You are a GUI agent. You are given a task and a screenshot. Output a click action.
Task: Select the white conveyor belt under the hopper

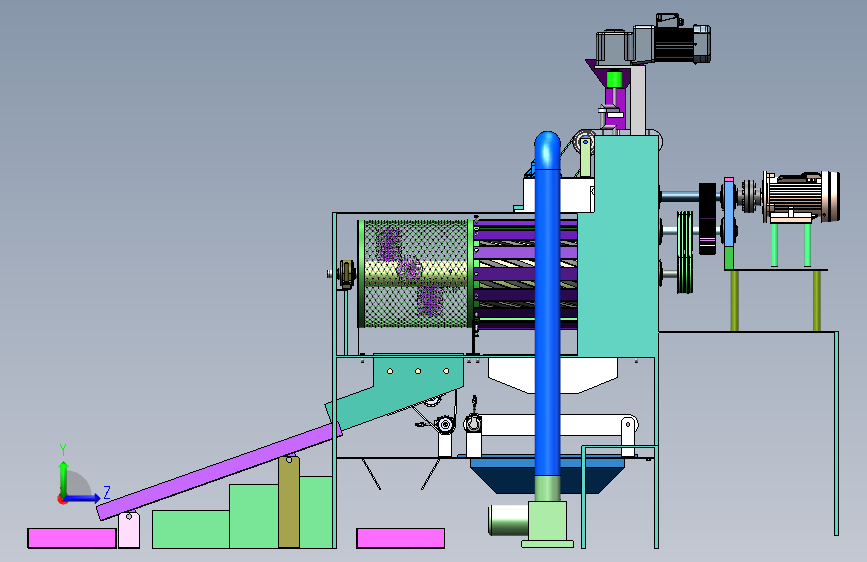(x=553, y=425)
